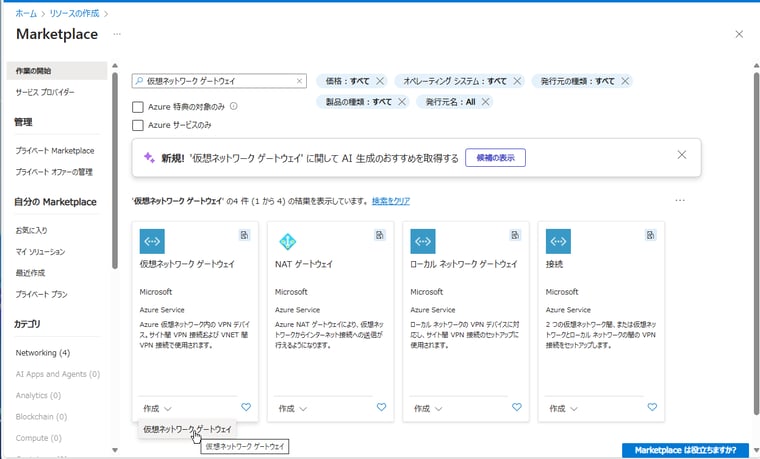Open the 製品の種類 : すべて filter
The image size is (760, 459).
point(358,102)
